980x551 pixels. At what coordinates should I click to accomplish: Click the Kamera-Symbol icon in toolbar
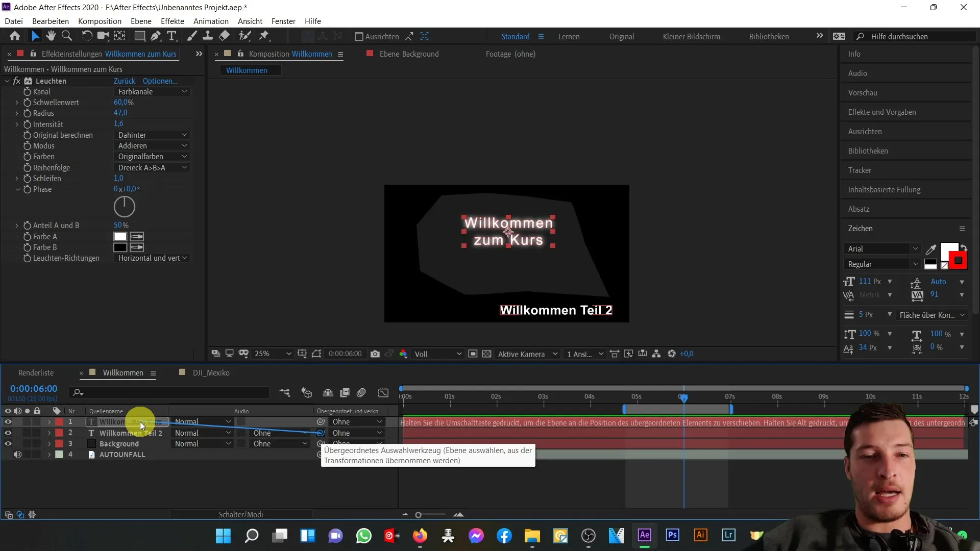(x=102, y=36)
